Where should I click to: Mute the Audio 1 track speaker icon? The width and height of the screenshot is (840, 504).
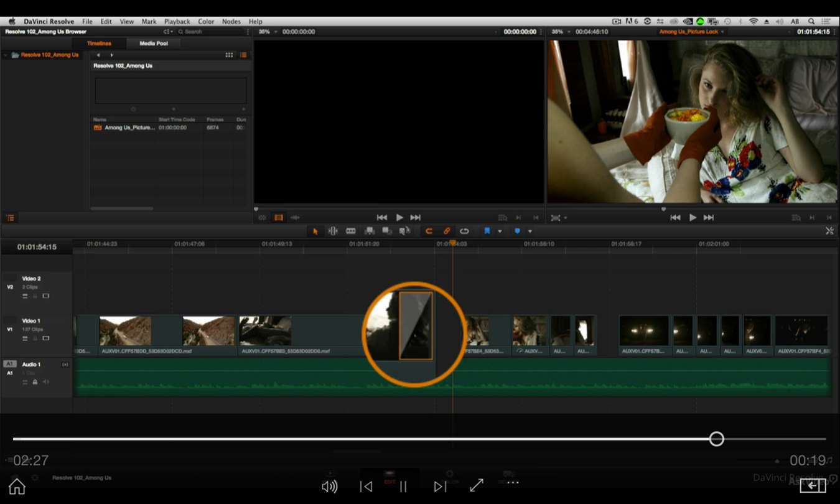(x=46, y=381)
